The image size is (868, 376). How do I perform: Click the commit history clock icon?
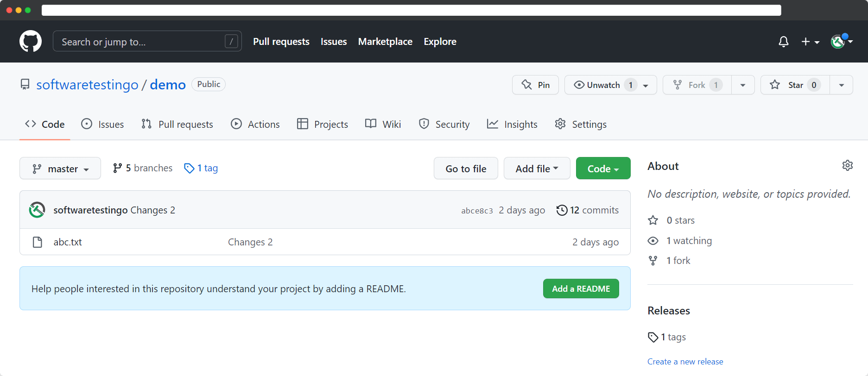(x=562, y=210)
